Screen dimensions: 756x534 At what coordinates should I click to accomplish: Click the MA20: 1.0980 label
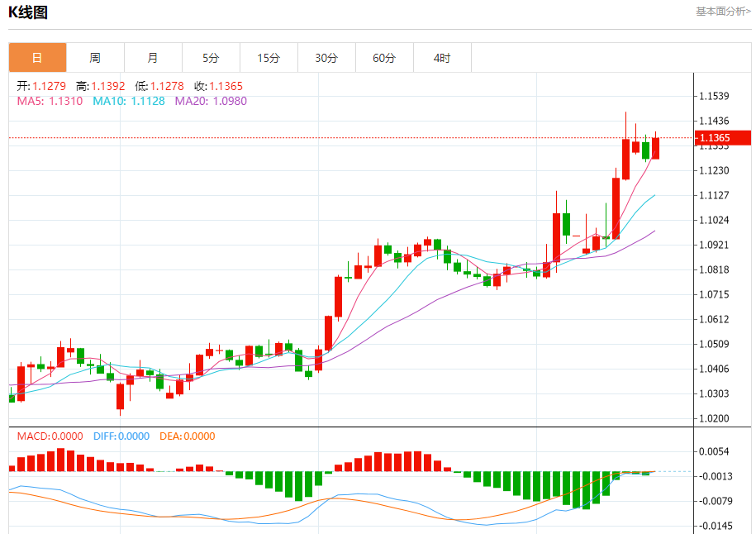[x=211, y=102]
